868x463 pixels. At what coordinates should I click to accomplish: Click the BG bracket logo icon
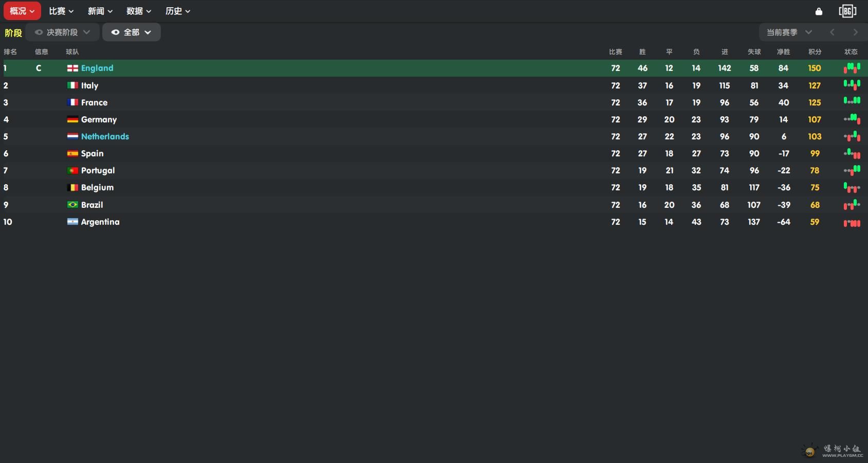(x=847, y=11)
